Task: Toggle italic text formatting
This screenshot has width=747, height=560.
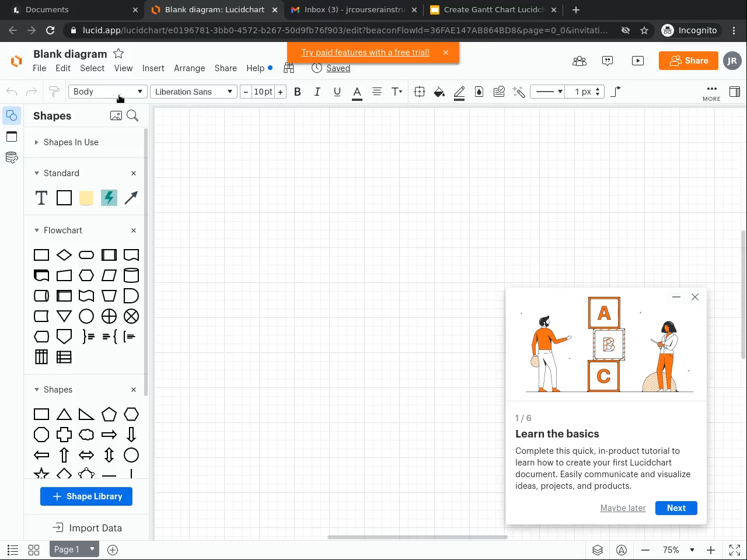Action: [317, 92]
